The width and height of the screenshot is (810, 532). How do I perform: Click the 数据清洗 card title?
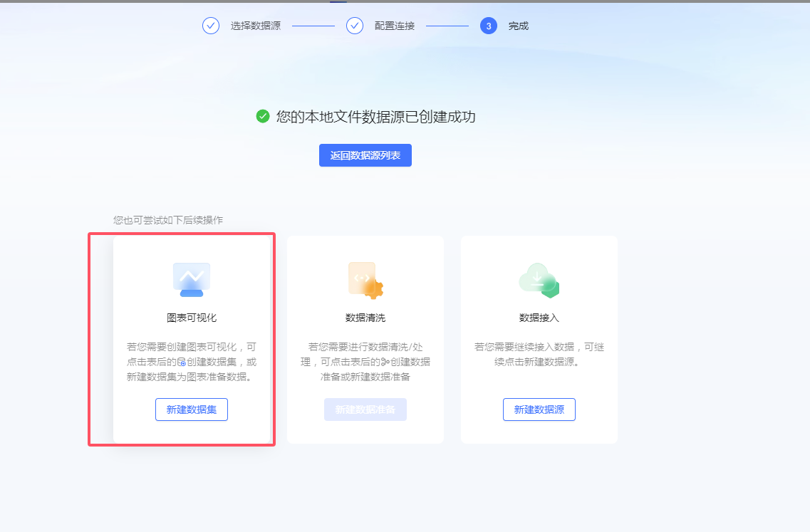pos(365,318)
